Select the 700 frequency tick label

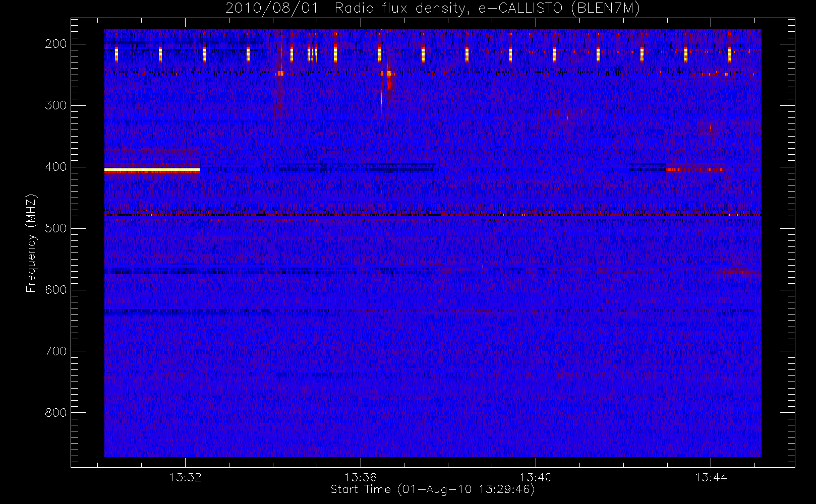point(56,351)
